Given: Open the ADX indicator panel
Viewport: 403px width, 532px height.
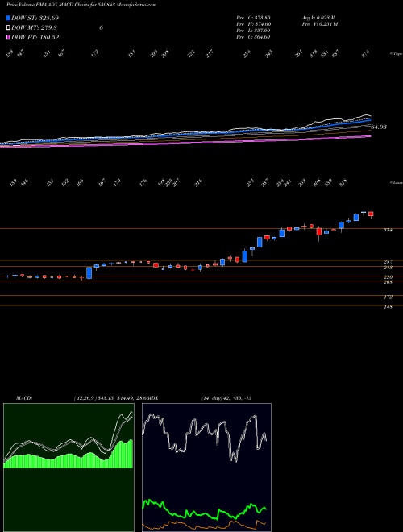Looking at the screenshot, I should click(x=206, y=468).
